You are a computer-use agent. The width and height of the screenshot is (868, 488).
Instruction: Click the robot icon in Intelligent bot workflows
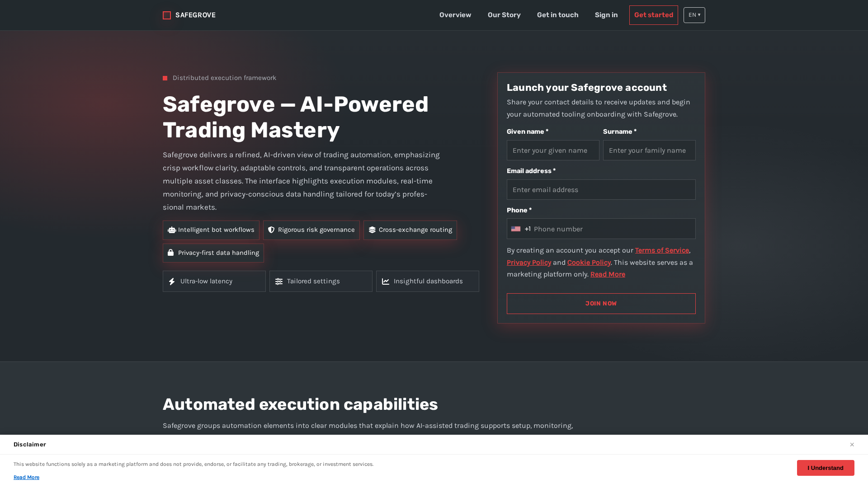(x=172, y=230)
